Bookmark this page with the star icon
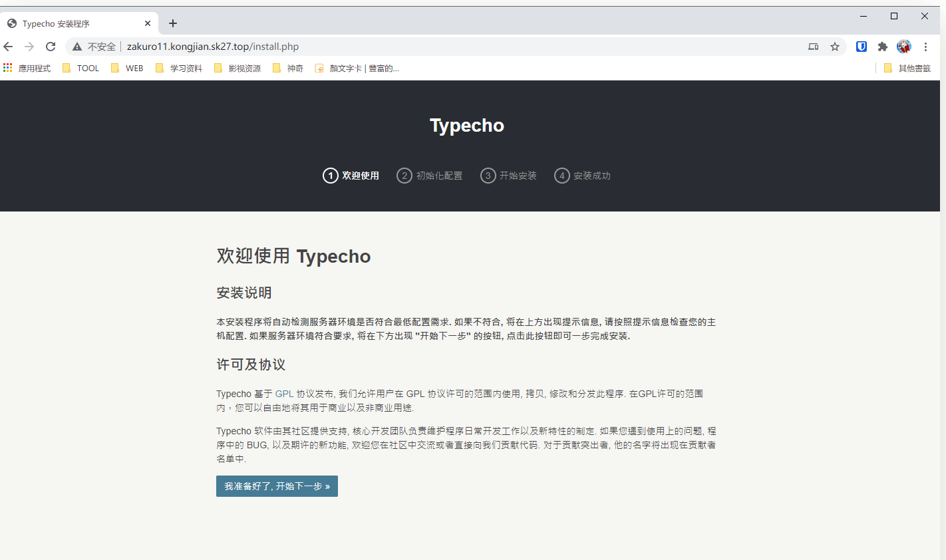The image size is (946, 560). coord(835,47)
